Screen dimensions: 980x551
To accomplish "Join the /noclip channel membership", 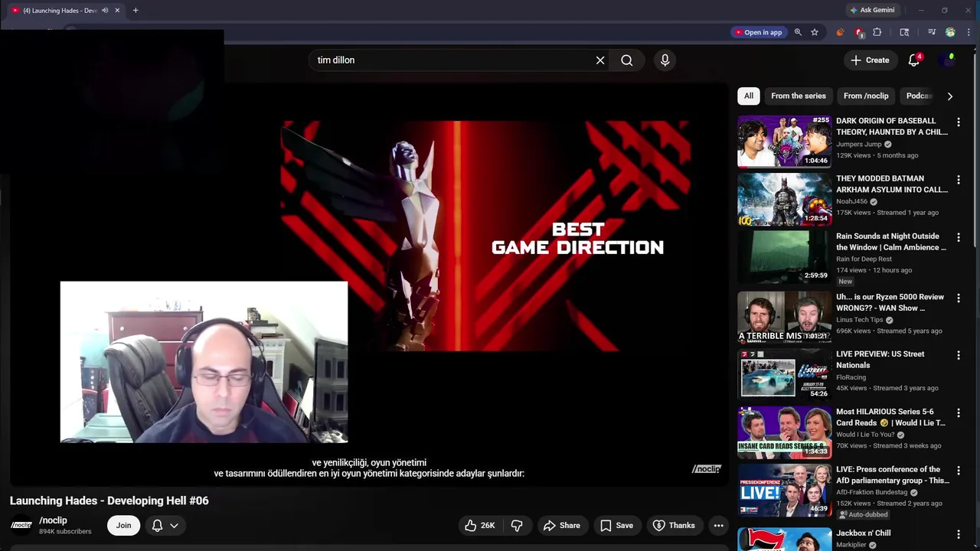I will coord(123,526).
